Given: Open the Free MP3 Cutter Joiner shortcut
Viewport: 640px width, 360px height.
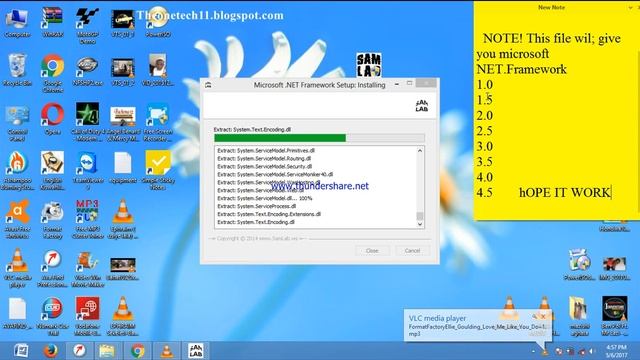Looking at the screenshot, I should click(x=87, y=219).
